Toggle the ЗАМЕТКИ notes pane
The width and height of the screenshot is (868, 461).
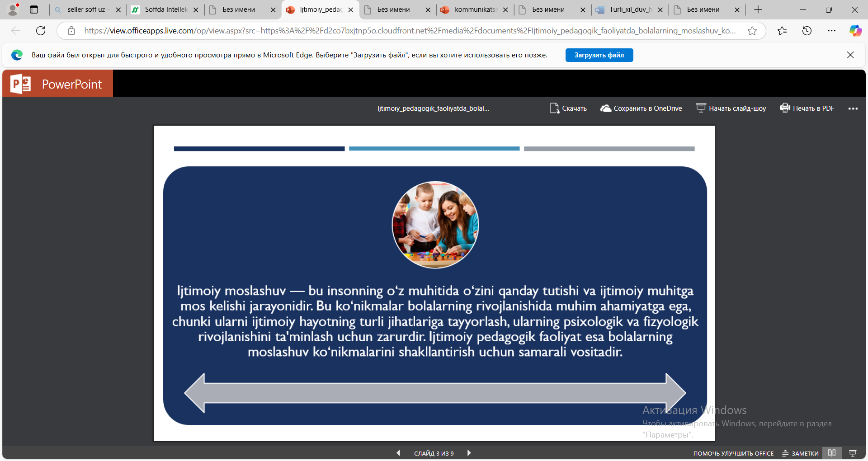(801, 453)
